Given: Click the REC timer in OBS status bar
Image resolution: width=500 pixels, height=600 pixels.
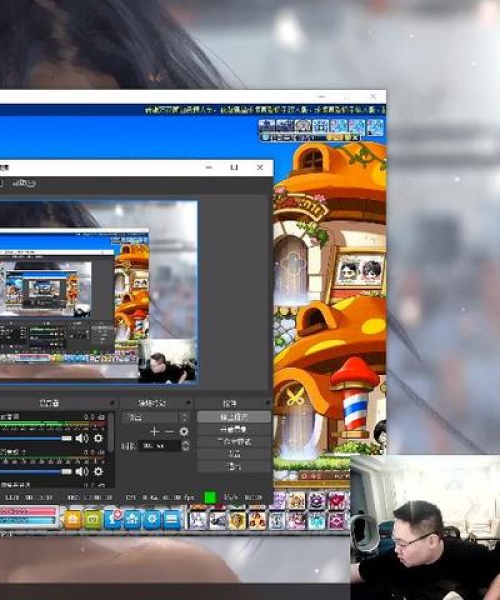Looking at the screenshot, I should tap(90, 497).
